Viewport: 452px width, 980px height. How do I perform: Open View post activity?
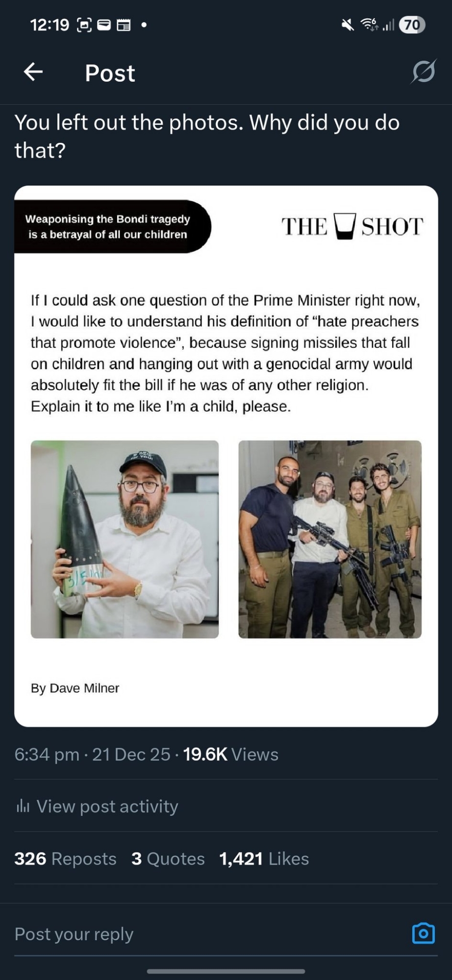(107, 806)
